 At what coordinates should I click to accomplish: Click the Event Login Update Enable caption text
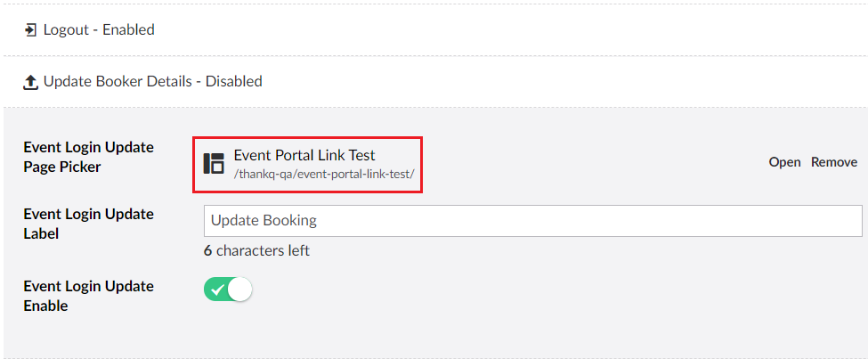[x=88, y=296]
